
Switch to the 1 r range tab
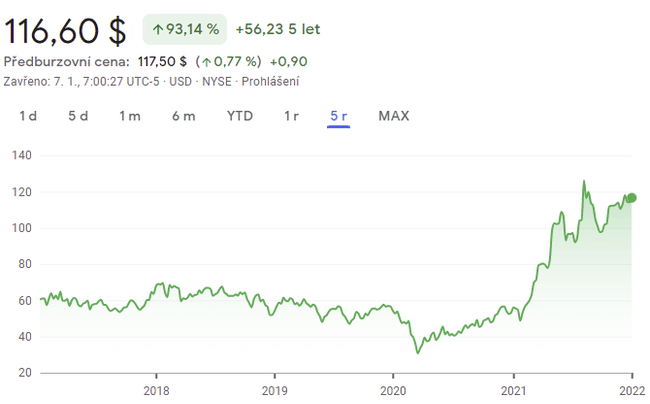291,116
